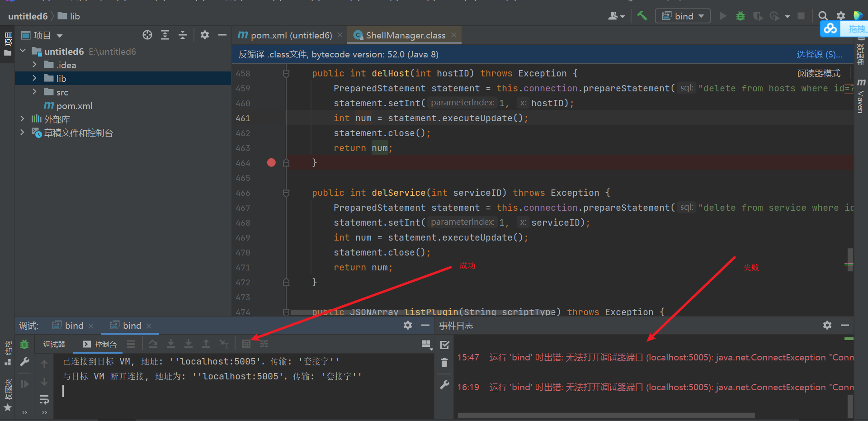Open Search Everywhere magnifier
Screen dimensions: 868x421
pyautogui.click(x=823, y=16)
